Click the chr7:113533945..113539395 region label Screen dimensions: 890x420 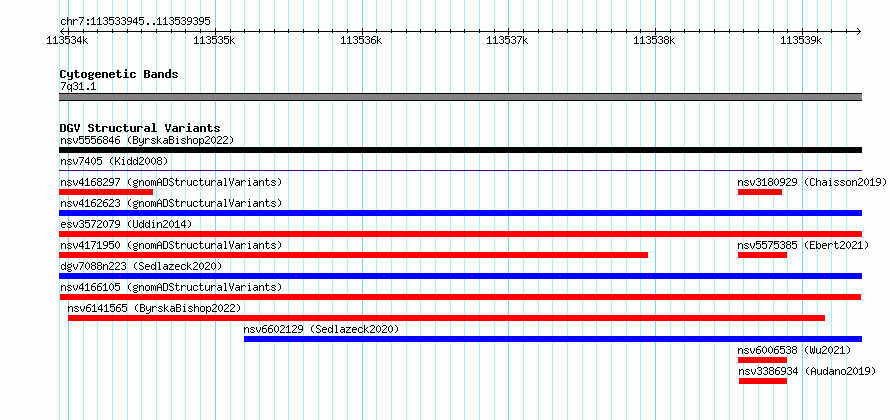click(x=135, y=22)
